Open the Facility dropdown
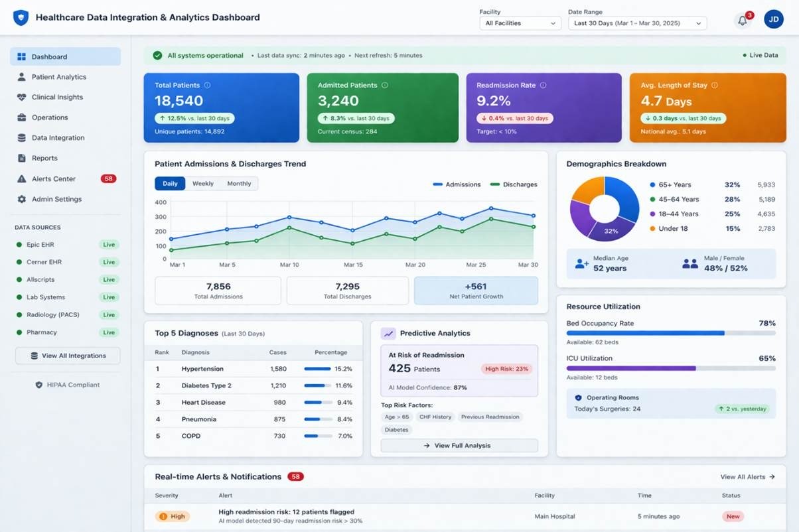Viewport: 799px width, 532px height. point(520,23)
